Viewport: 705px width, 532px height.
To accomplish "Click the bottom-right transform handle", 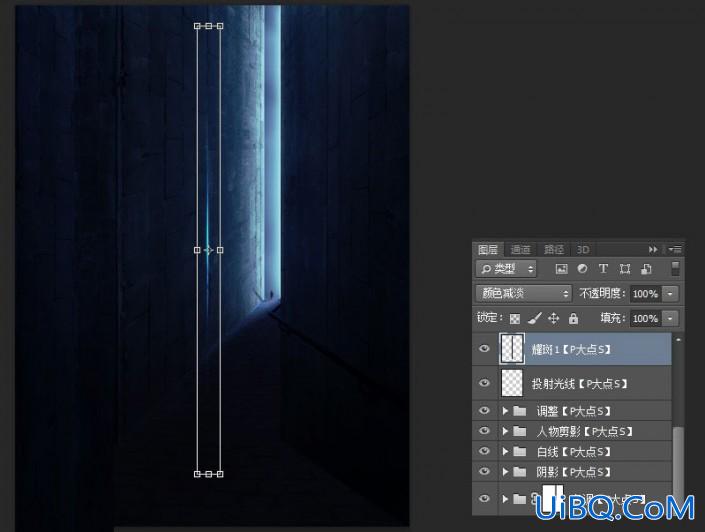I will 220,474.
